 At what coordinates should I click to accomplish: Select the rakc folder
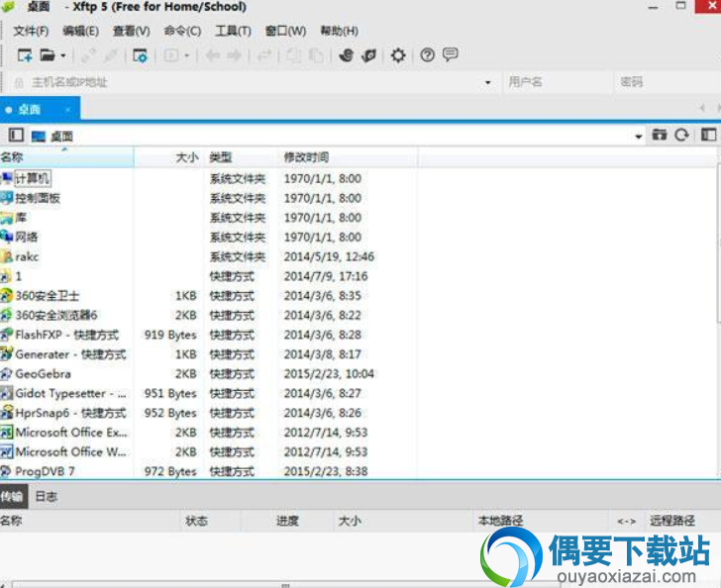click(27, 256)
